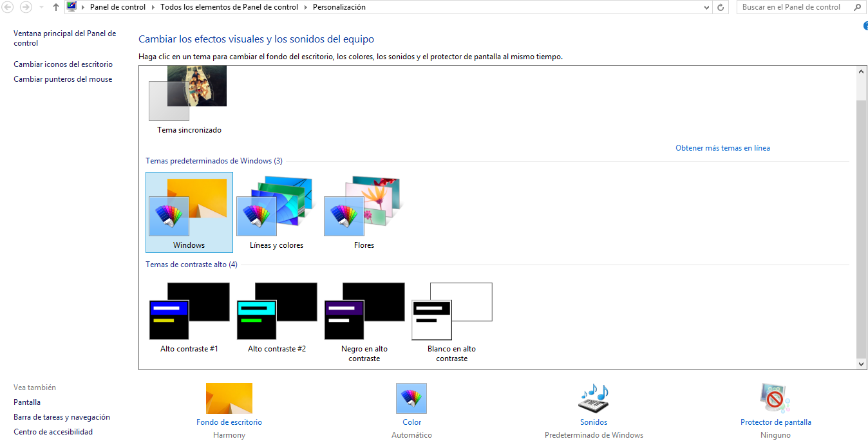The height and width of the screenshot is (448, 868).
Task: Open the 'Fondo de escritorio' wallpaper icon
Action: coord(229,398)
